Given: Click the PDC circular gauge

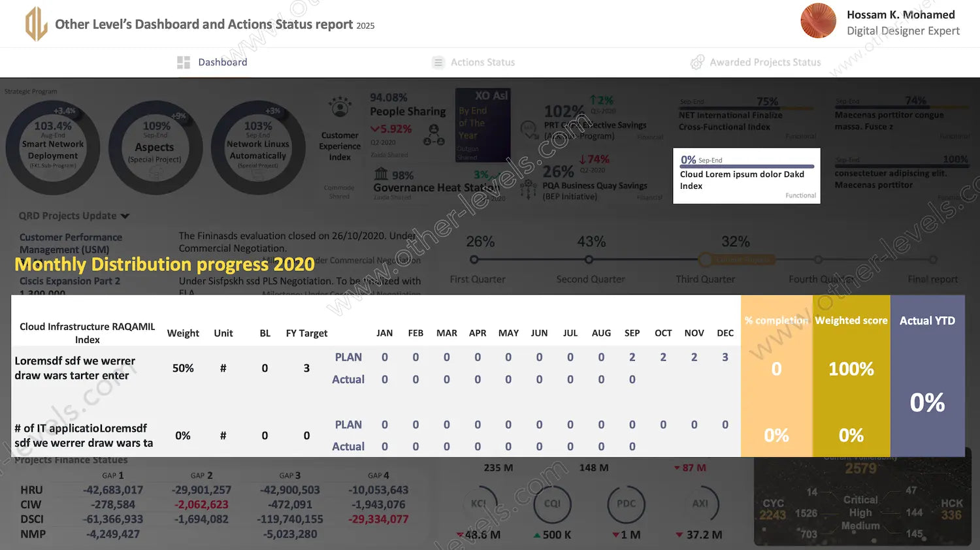Looking at the screenshot, I should point(626,504).
